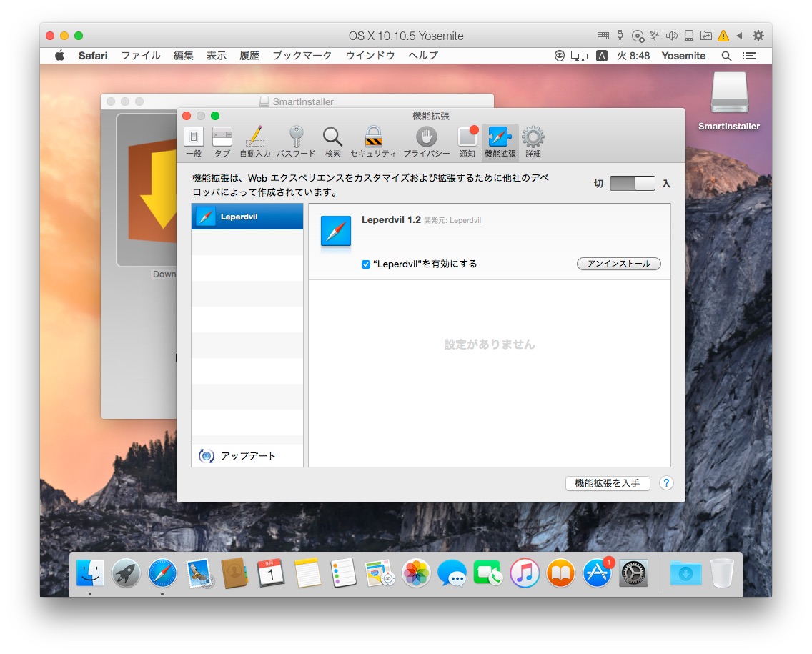Open the プライバシー preferences pane
Screen dimensions: 812x654
427,142
